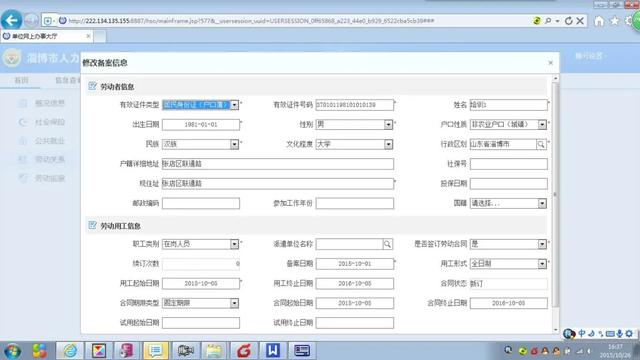The height and width of the screenshot is (360, 640).
Task: Close the 修改备案信息 dialog
Action: click(x=551, y=63)
